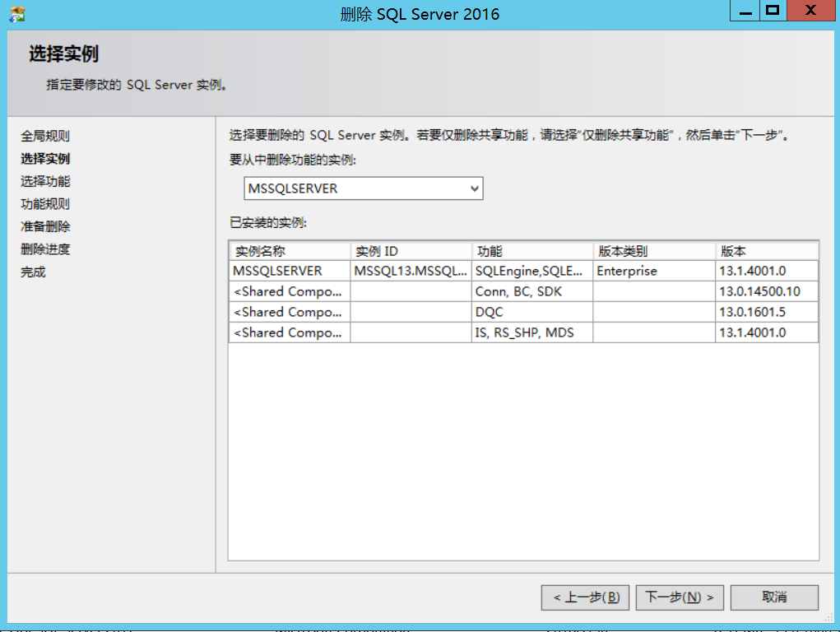
Task: Select 选择功能 step in sidebar
Action: [x=45, y=181]
